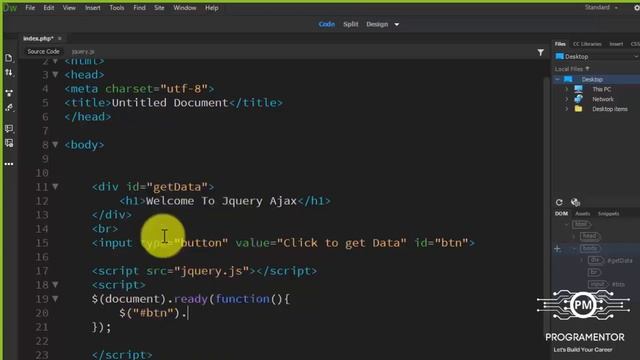The height and width of the screenshot is (360, 640).
Task: Expand the Desktop Items tree node
Action: 567,109
